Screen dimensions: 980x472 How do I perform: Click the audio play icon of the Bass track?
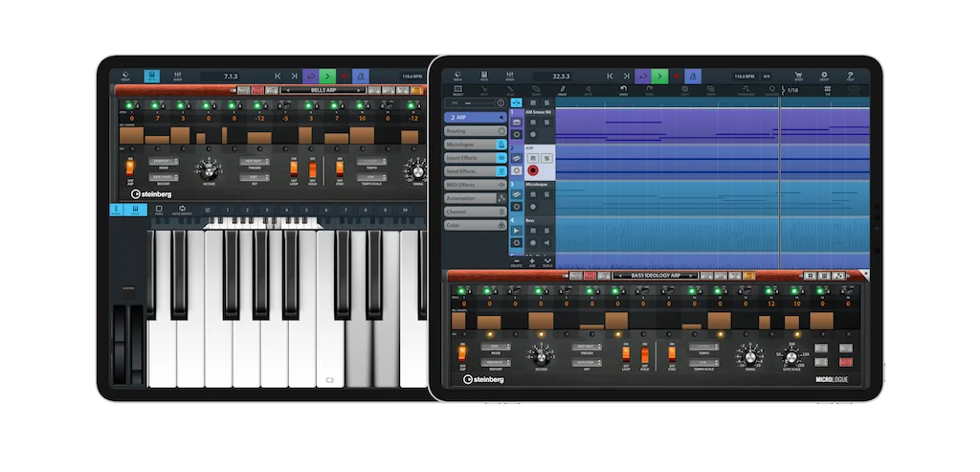(517, 231)
